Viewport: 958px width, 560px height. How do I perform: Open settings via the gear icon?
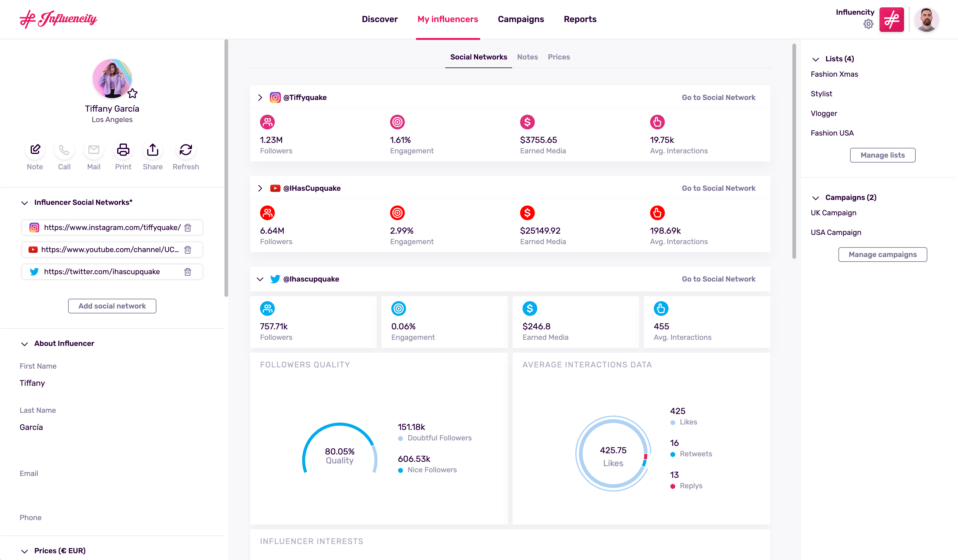coord(868,24)
